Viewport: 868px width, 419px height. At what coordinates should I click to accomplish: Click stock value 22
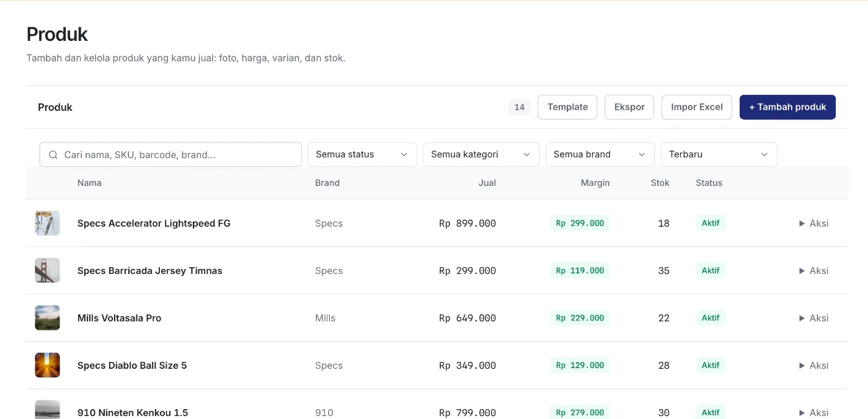coord(663,319)
